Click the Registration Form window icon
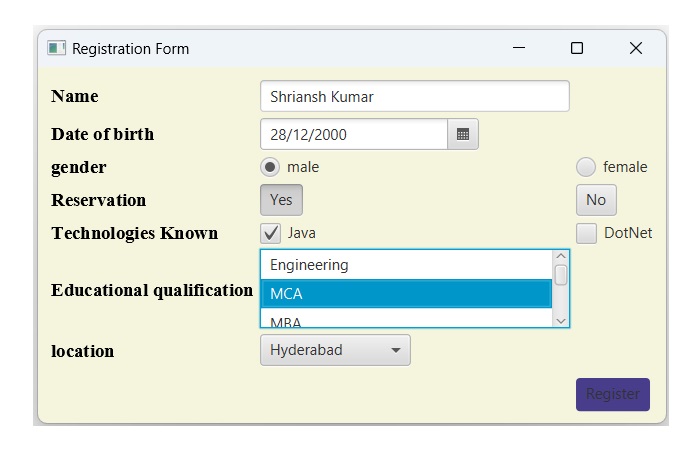Screen dimensions: 700x450 [57, 48]
